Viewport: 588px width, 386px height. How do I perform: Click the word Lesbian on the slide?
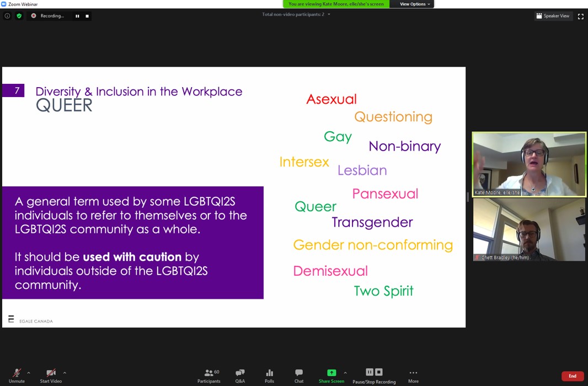tap(362, 170)
